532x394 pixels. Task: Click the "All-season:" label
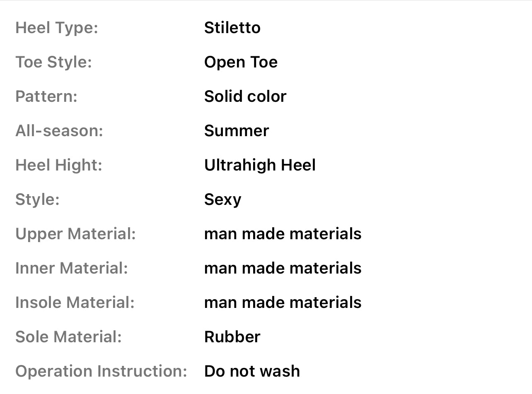(59, 131)
